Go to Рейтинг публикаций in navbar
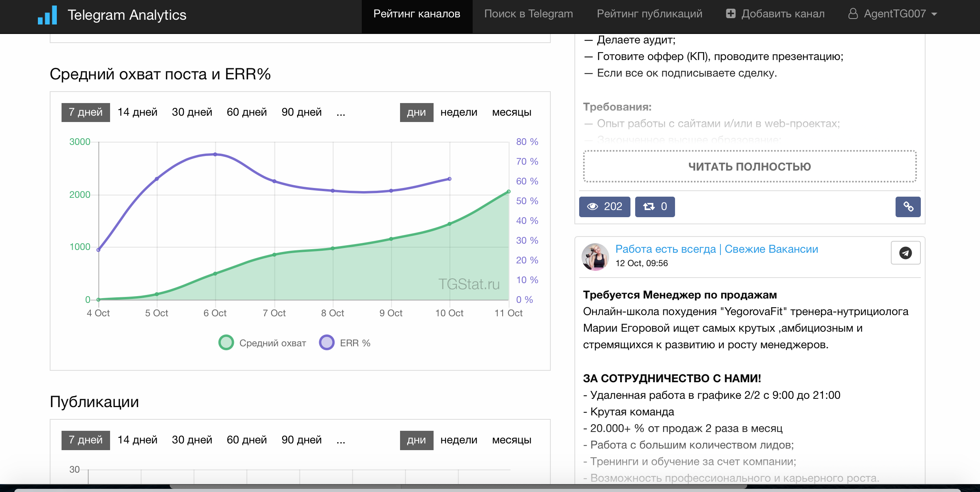Screen dimensions: 980x492 click(x=649, y=14)
